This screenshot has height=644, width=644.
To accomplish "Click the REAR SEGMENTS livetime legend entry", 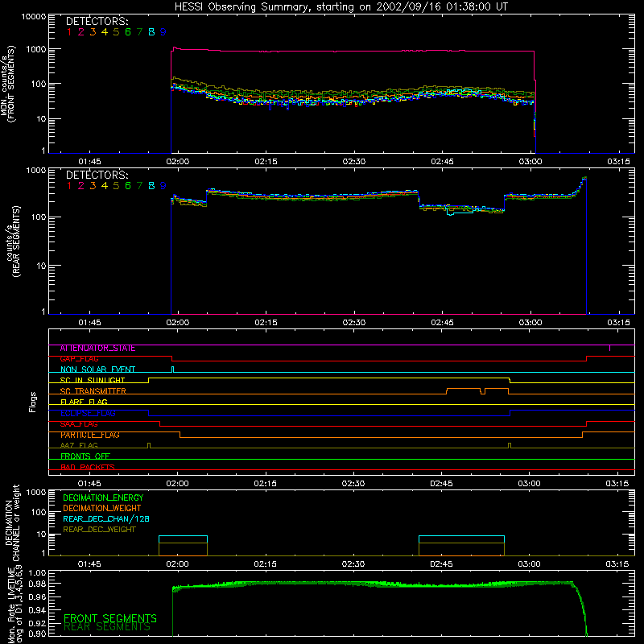I will (x=107, y=627).
